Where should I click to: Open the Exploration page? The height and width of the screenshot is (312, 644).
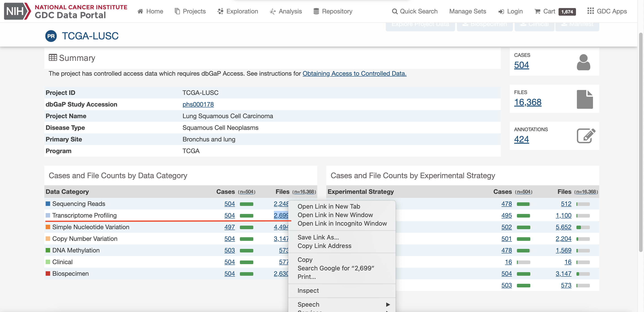click(x=237, y=11)
